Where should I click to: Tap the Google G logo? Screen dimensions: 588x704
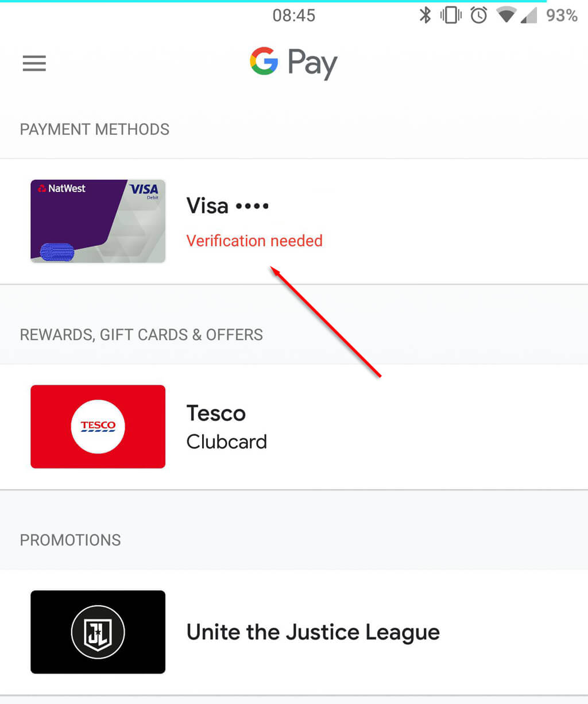click(x=264, y=62)
